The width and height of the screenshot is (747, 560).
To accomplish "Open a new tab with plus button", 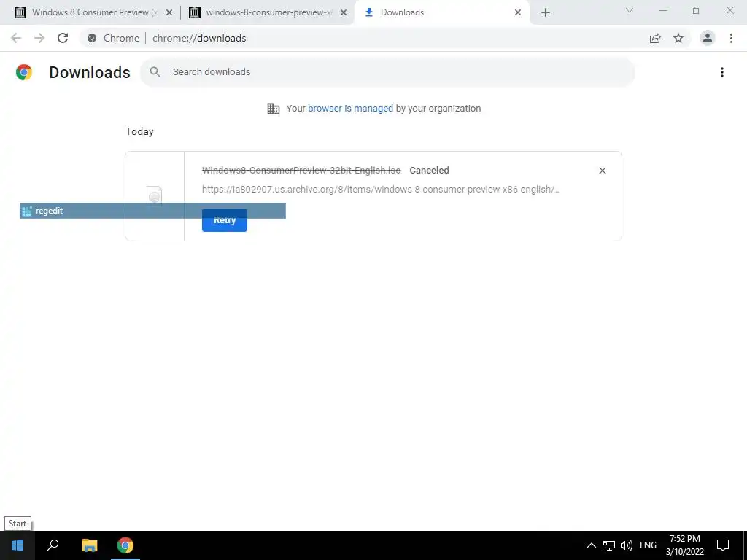I will [546, 12].
